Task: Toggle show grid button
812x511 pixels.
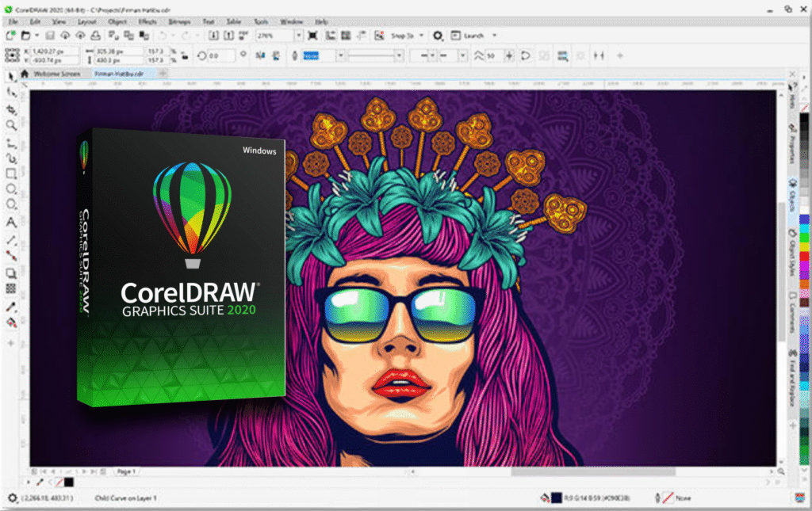Action: click(x=346, y=35)
